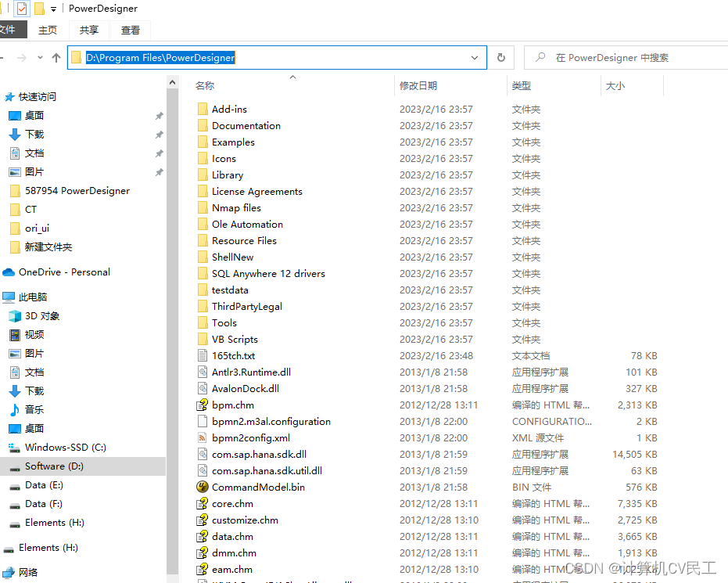Image resolution: width=728 pixels, height=583 pixels.
Task: Click the address bar path field
Action: pyautogui.click(x=277, y=58)
